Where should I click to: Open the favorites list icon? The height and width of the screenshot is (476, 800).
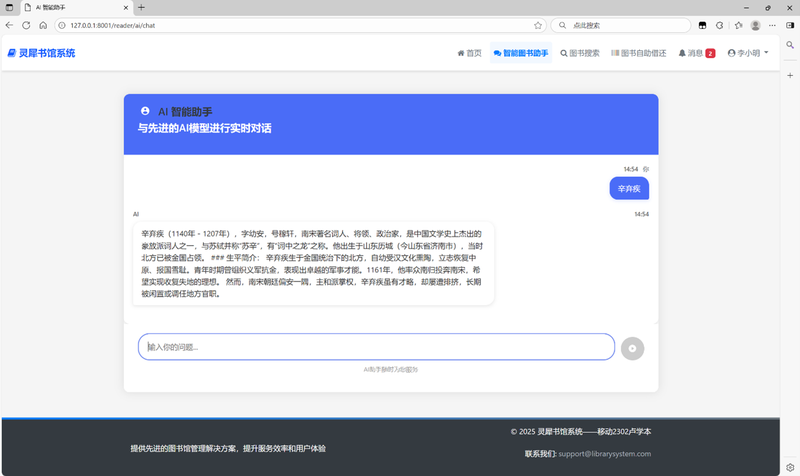click(738, 25)
